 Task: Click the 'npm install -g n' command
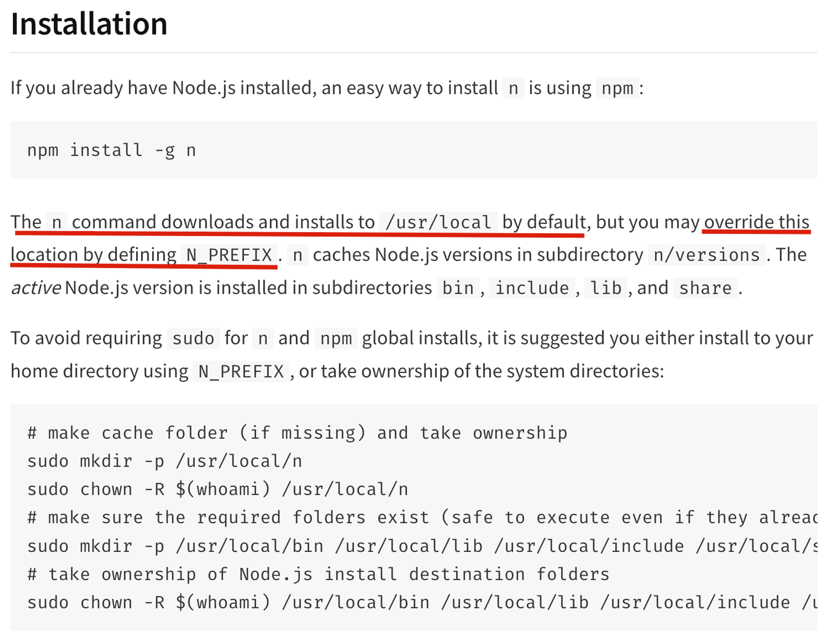(111, 150)
